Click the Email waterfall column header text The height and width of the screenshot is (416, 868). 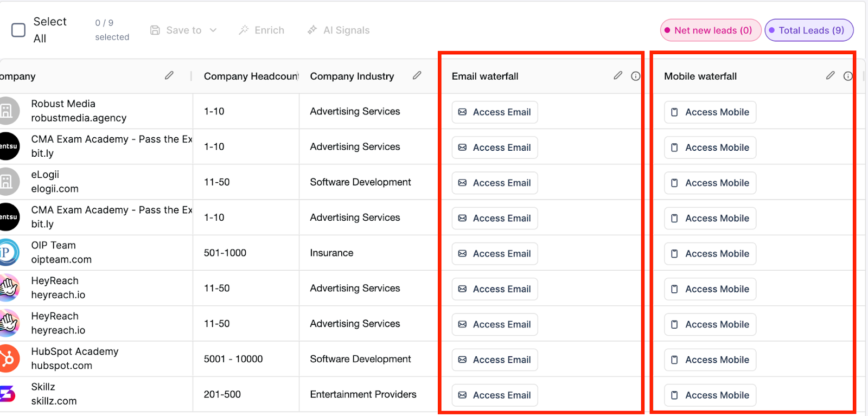tap(485, 76)
